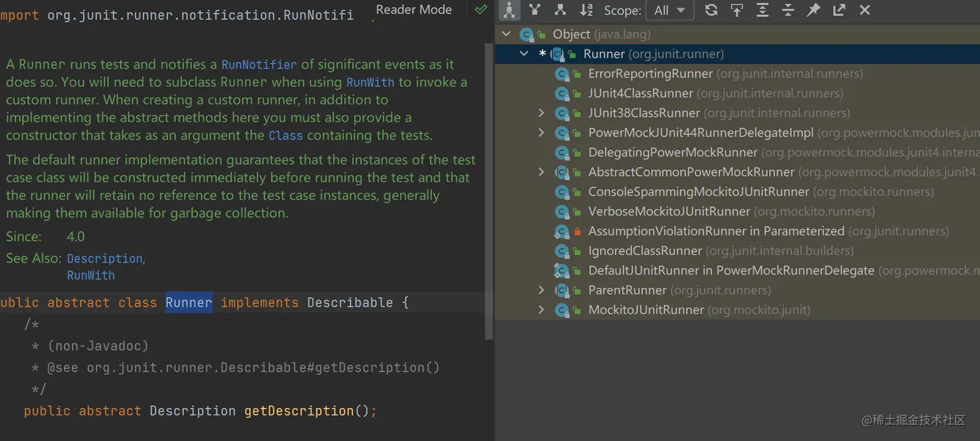The height and width of the screenshot is (441, 980).
Task: Click class icon beside ErrorReportingRunner
Action: click(562, 74)
